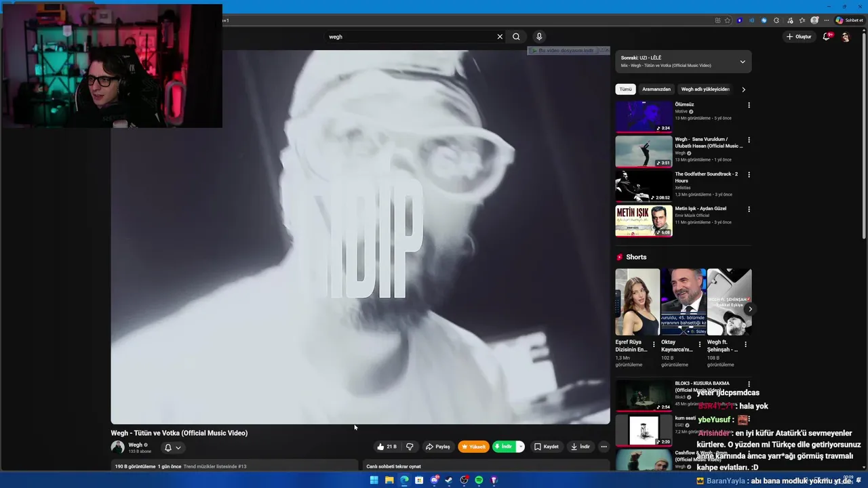
Task: Open Copilot 'Sohbet et' button
Action: pyautogui.click(x=850, y=20)
